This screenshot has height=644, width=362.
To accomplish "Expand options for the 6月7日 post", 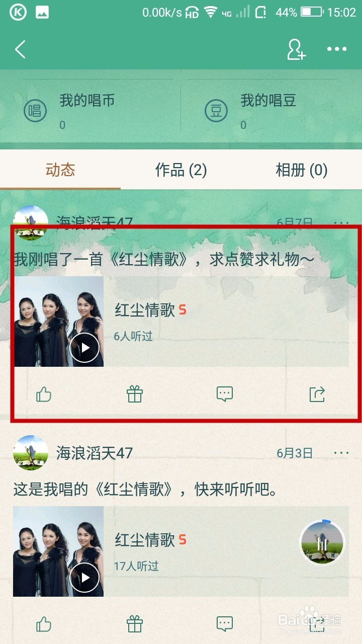I will 341,222.
